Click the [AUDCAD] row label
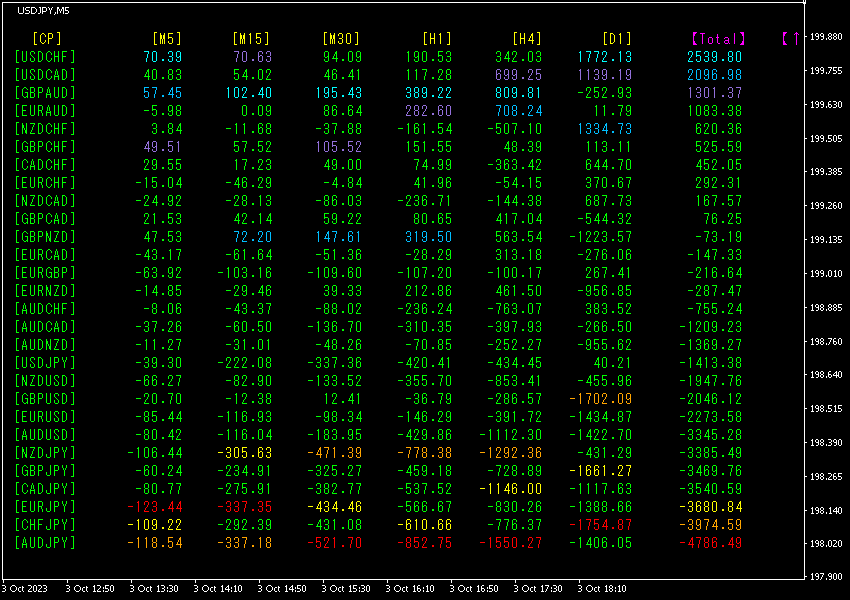Viewport: 850px width, 600px height. point(45,327)
